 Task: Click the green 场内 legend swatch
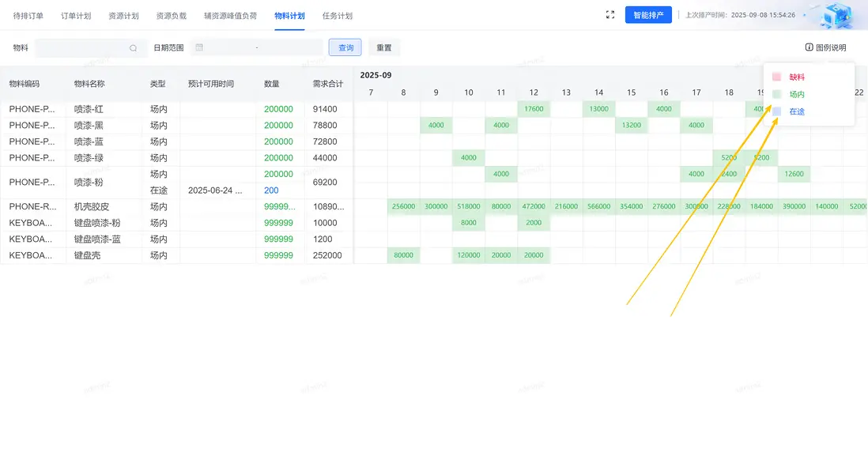click(x=776, y=94)
